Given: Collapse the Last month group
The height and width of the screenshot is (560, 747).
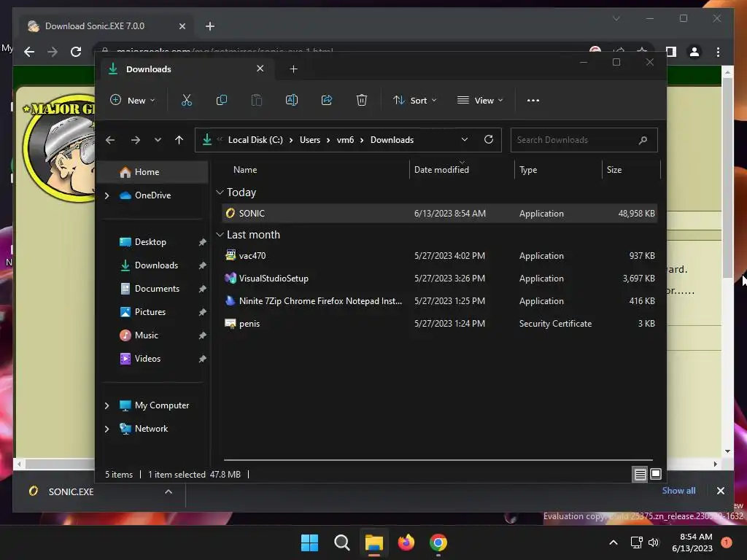Looking at the screenshot, I should coord(220,235).
